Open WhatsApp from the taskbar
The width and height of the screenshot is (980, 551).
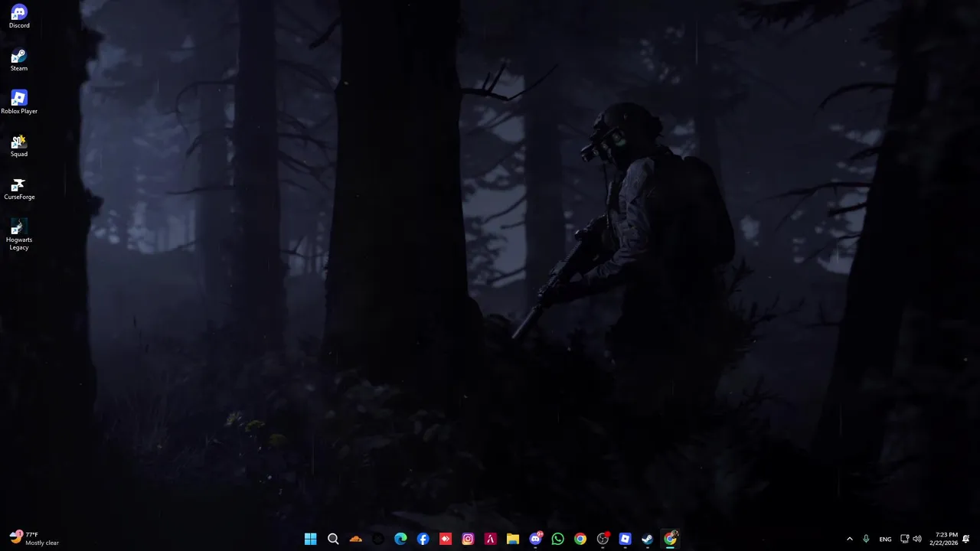tap(557, 539)
